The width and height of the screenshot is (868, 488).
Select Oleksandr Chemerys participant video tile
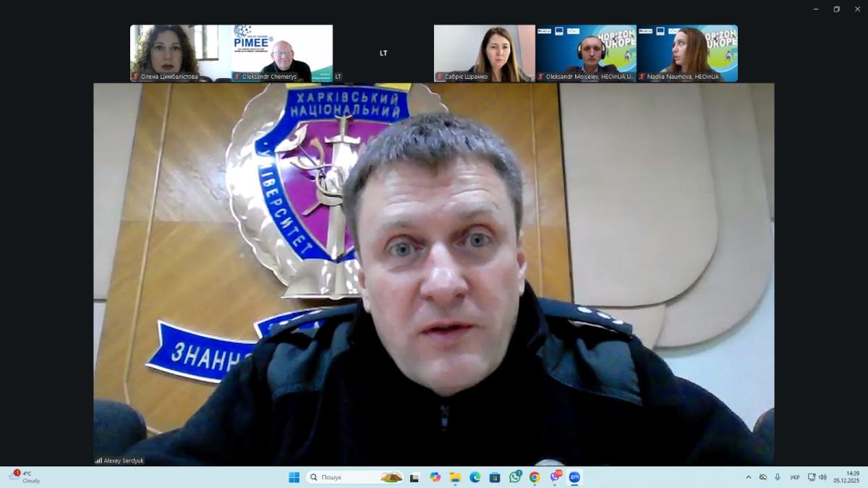[282, 53]
